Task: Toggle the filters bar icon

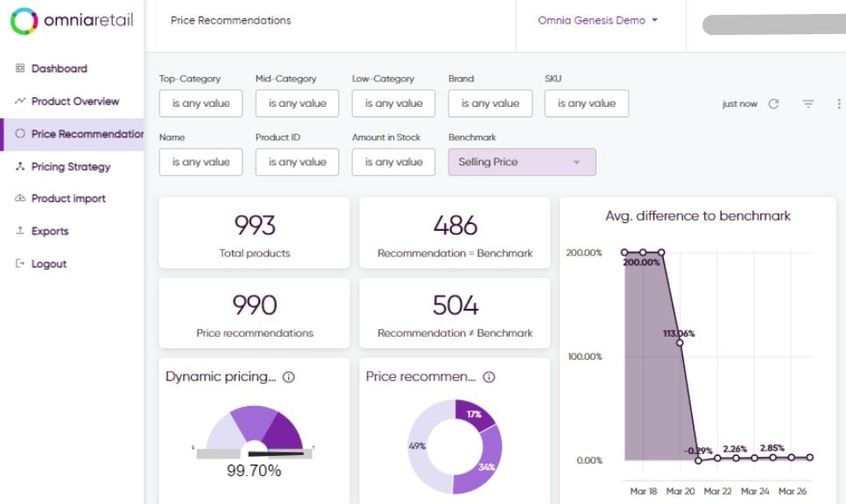Action: 807,103
